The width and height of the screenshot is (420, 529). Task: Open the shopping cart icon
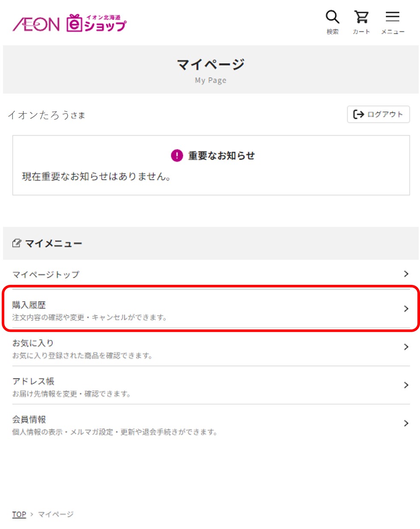(x=361, y=17)
